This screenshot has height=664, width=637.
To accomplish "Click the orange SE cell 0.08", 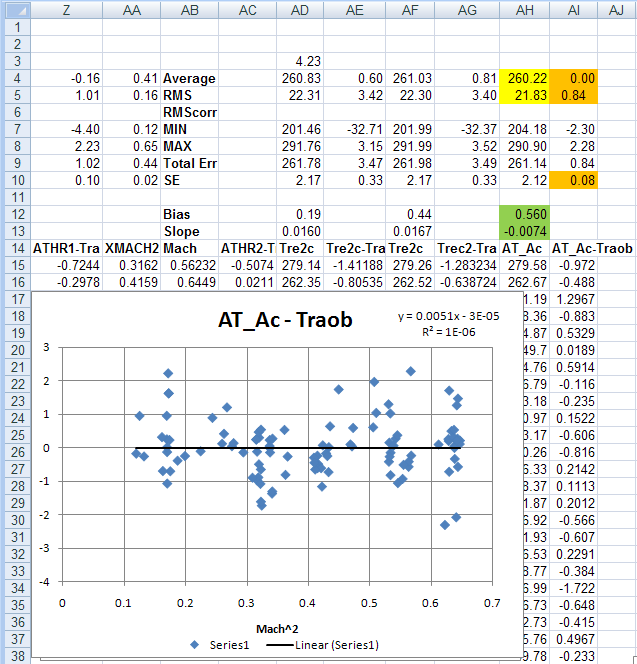I will [x=574, y=179].
